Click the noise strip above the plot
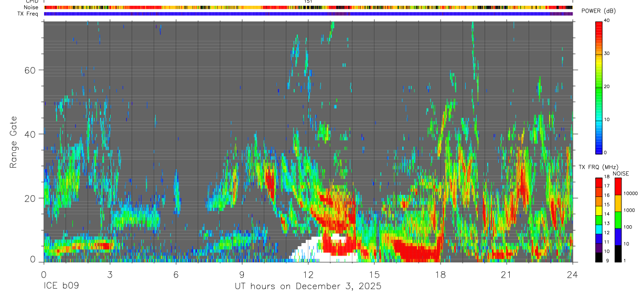 click(x=308, y=7)
